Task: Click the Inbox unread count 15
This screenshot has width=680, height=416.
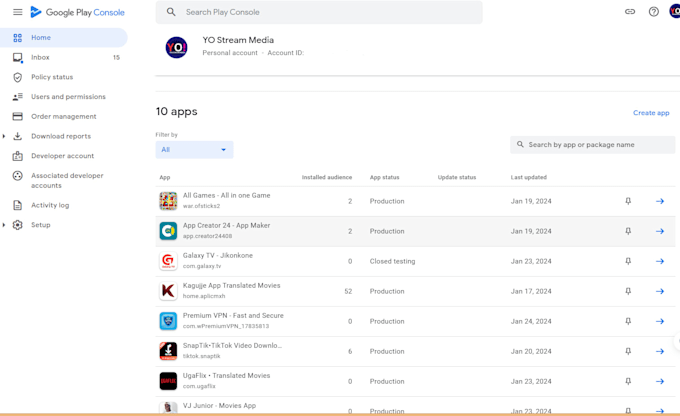Action: pos(116,57)
